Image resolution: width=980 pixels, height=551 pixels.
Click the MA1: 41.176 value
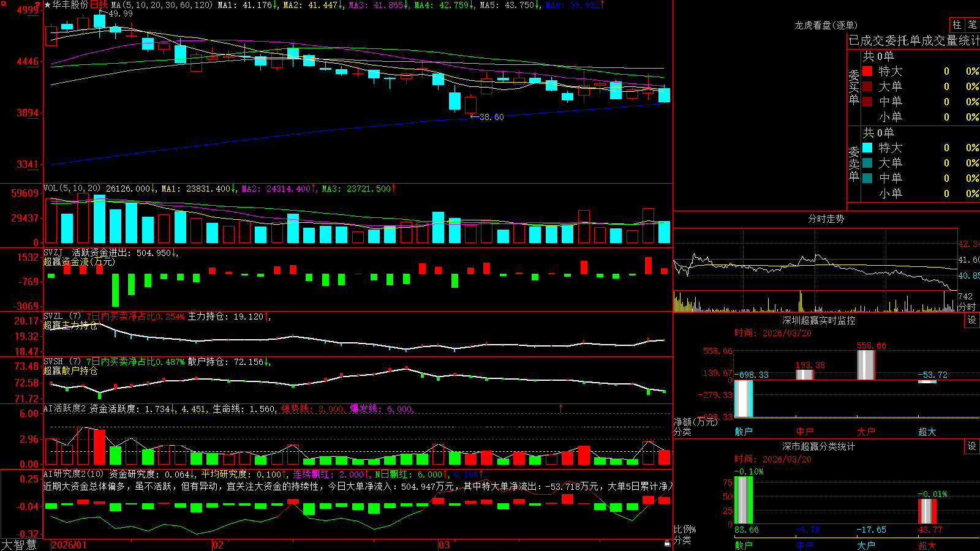click(247, 5)
